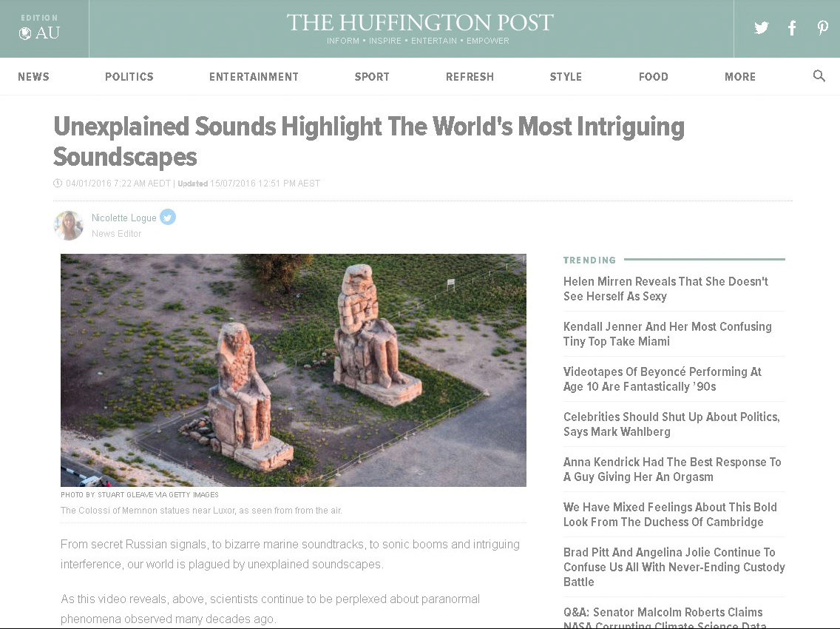Click the search magnifier icon
The height and width of the screenshot is (629, 840).
pyautogui.click(x=819, y=75)
